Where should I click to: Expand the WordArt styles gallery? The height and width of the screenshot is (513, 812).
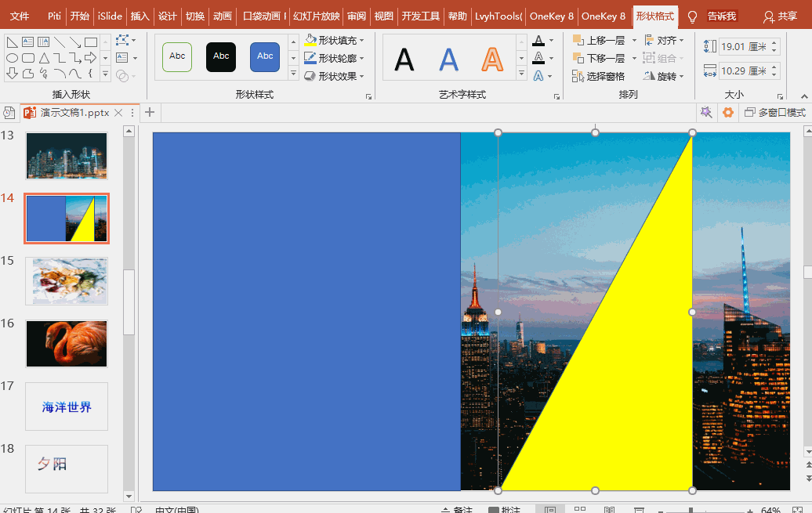point(521,74)
